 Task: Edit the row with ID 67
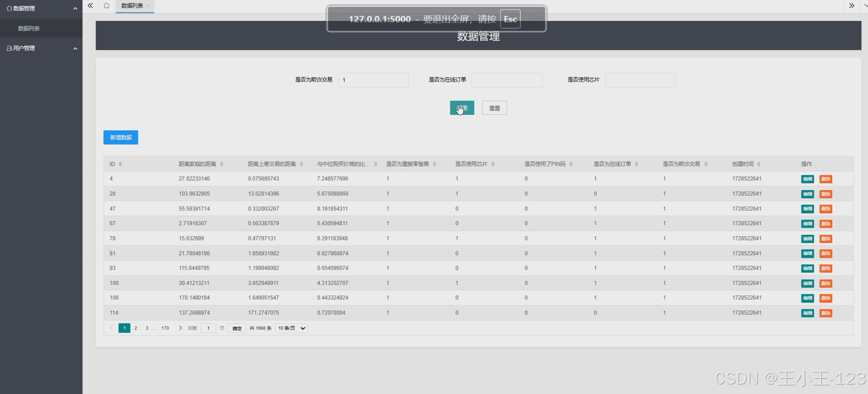point(807,223)
